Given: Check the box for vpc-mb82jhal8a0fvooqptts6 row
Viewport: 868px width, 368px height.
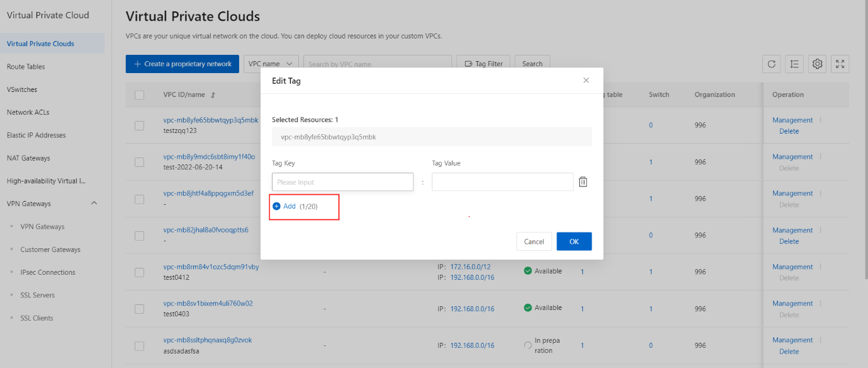Looking at the screenshot, I should (x=140, y=235).
